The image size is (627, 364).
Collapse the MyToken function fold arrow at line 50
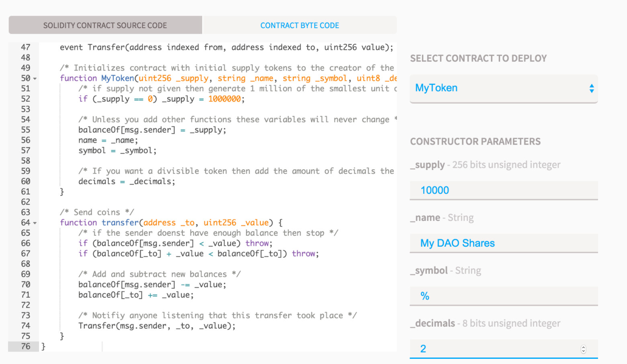(35, 79)
